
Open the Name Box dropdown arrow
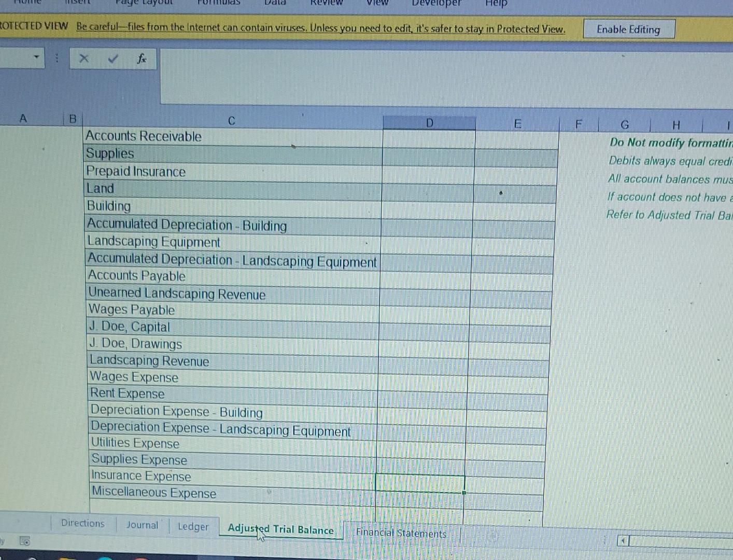35,57
